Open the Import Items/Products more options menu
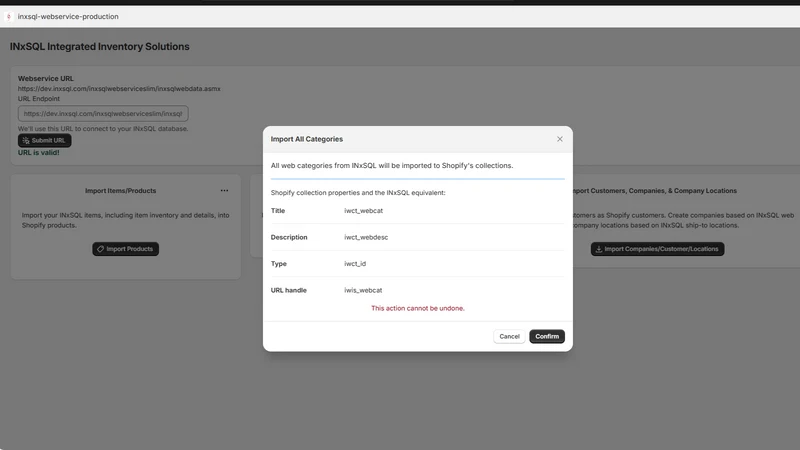 [x=224, y=190]
